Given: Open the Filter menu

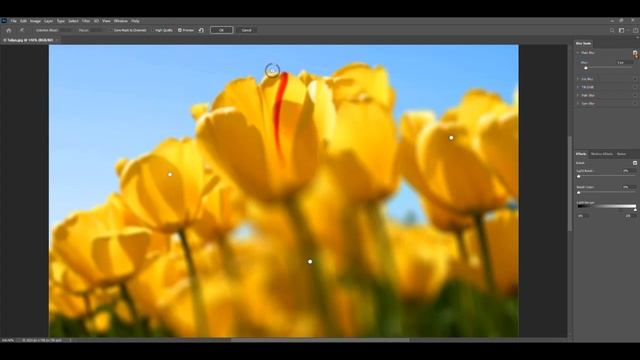Looking at the screenshot, I should click(86, 21).
